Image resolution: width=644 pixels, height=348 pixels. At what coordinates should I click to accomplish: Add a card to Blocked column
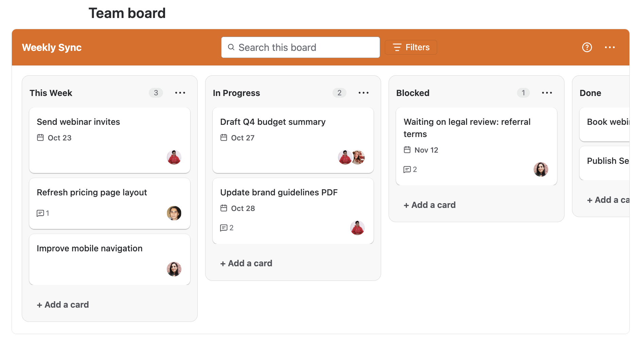tap(430, 205)
